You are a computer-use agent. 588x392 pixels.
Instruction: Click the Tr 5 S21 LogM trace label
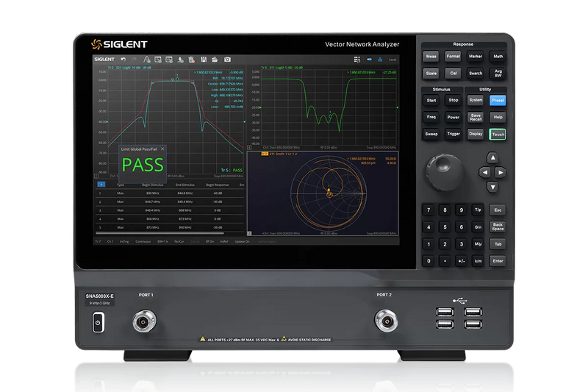click(129, 68)
